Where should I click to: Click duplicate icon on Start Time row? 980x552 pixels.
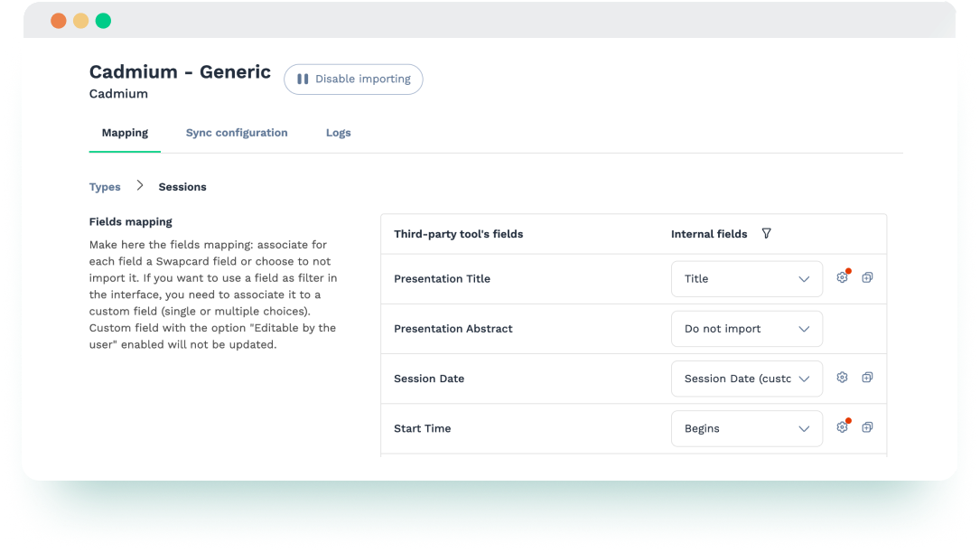(x=868, y=426)
